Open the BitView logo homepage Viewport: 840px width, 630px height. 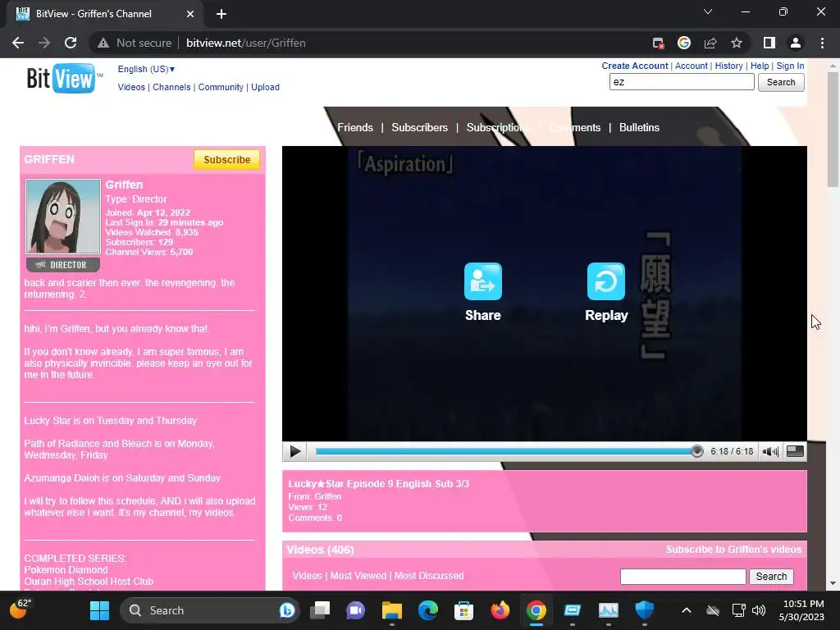(64, 79)
